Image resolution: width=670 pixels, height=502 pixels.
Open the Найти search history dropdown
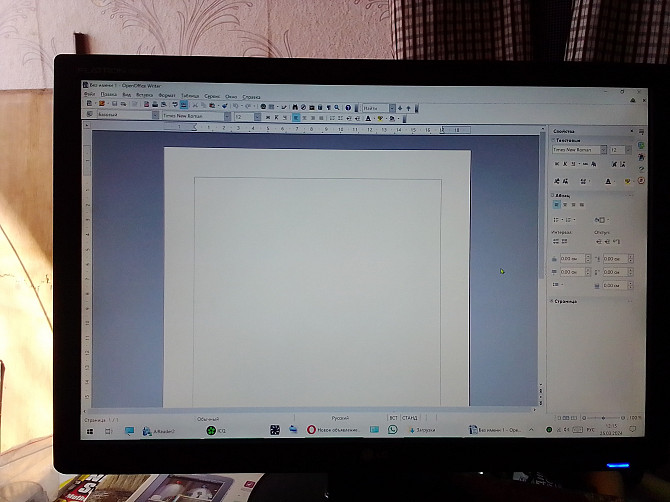392,109
